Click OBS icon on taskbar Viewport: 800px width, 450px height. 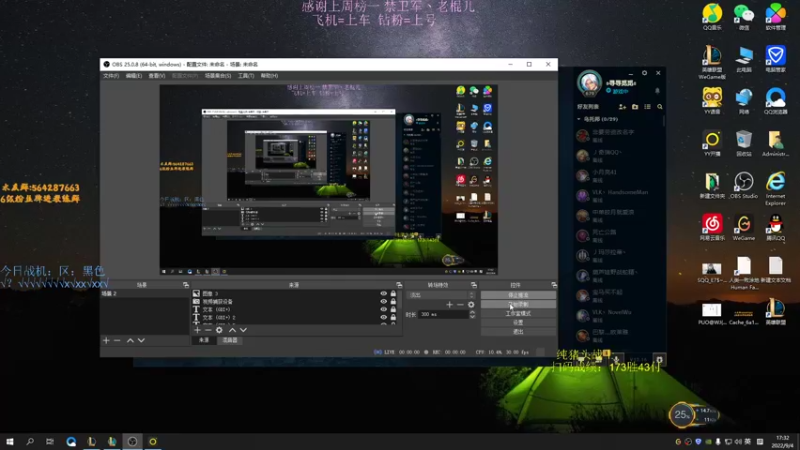(x=132, y=441)
